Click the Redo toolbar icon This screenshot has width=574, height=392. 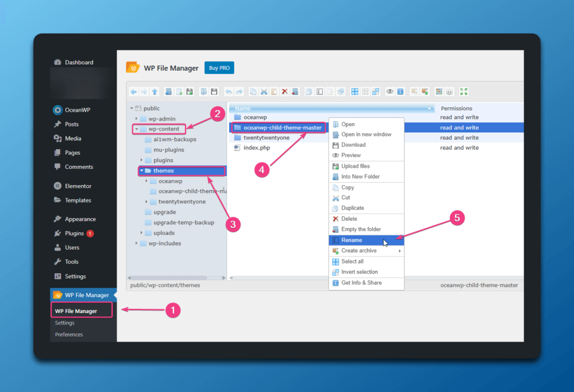point(239,91)
